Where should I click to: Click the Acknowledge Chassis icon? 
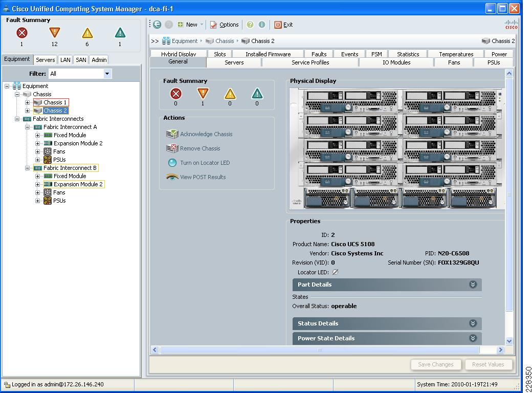click(172, 134)
